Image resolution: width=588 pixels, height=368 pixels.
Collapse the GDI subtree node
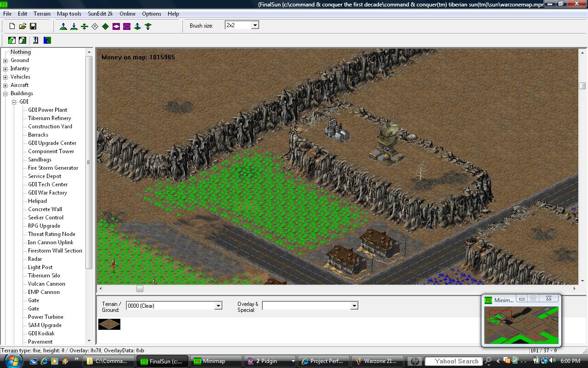tap(14, 102)
